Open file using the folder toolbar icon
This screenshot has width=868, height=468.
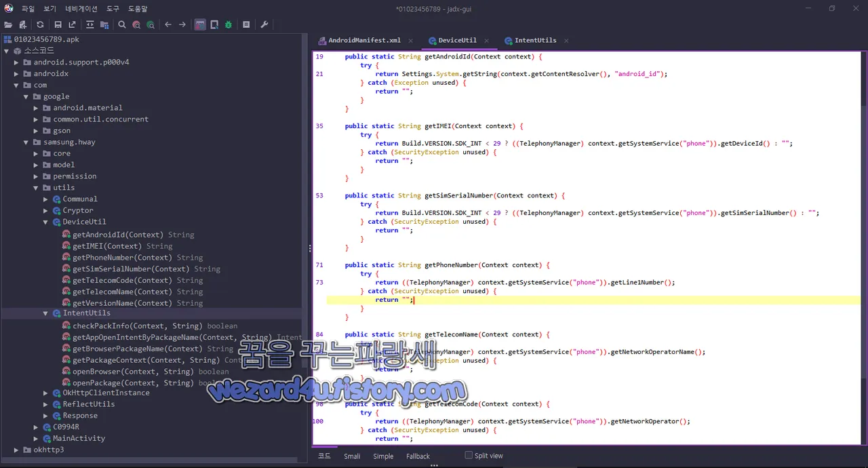[8, 24]
